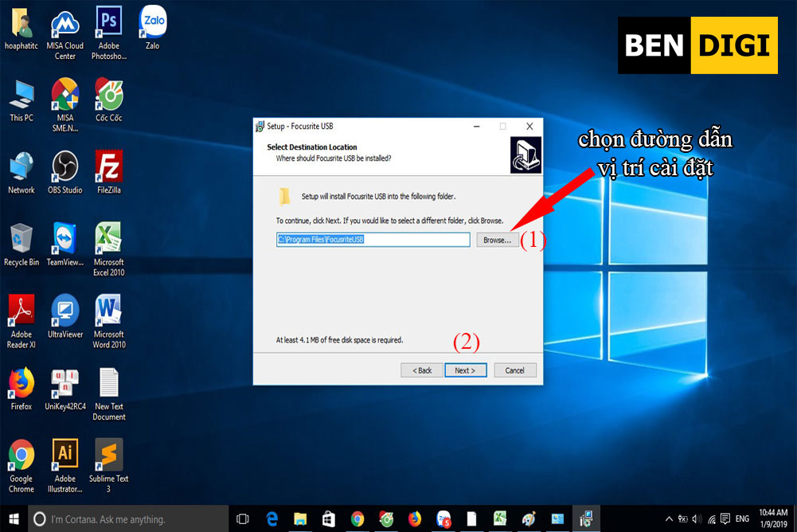Select Sublime Text 3 desktop icon
This screenshot has height=532, width=797.
pos(109,467)
